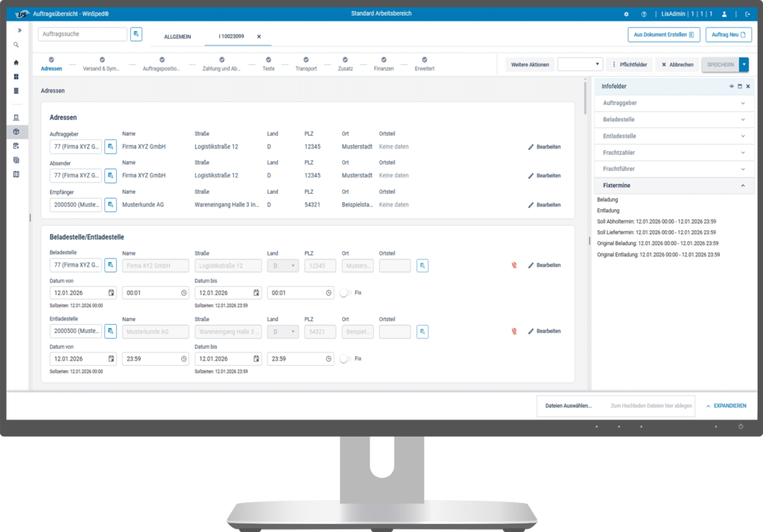
Task: Open the dropdown next to Weitere Aktionen
Action: pos(596,65)
